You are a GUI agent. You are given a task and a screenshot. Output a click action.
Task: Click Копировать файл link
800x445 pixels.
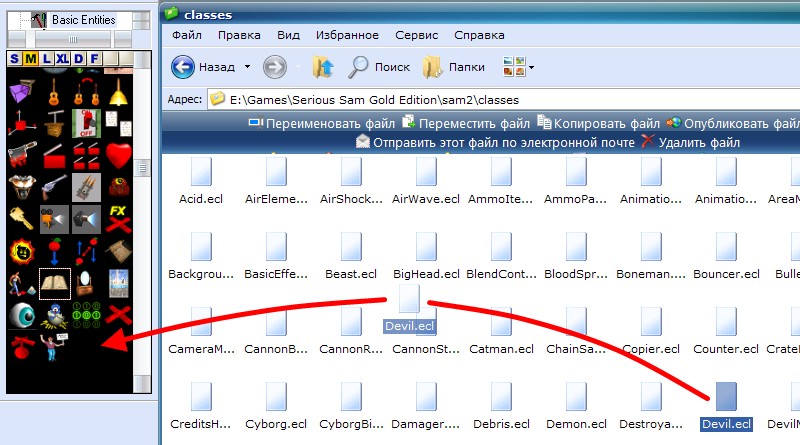tap(599, 123)
